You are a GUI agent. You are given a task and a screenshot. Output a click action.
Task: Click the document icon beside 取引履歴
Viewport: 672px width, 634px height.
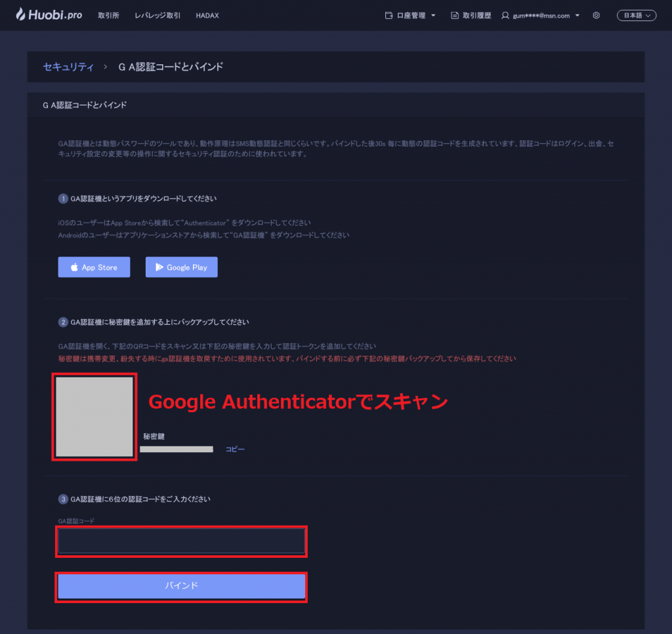[455, 16]
